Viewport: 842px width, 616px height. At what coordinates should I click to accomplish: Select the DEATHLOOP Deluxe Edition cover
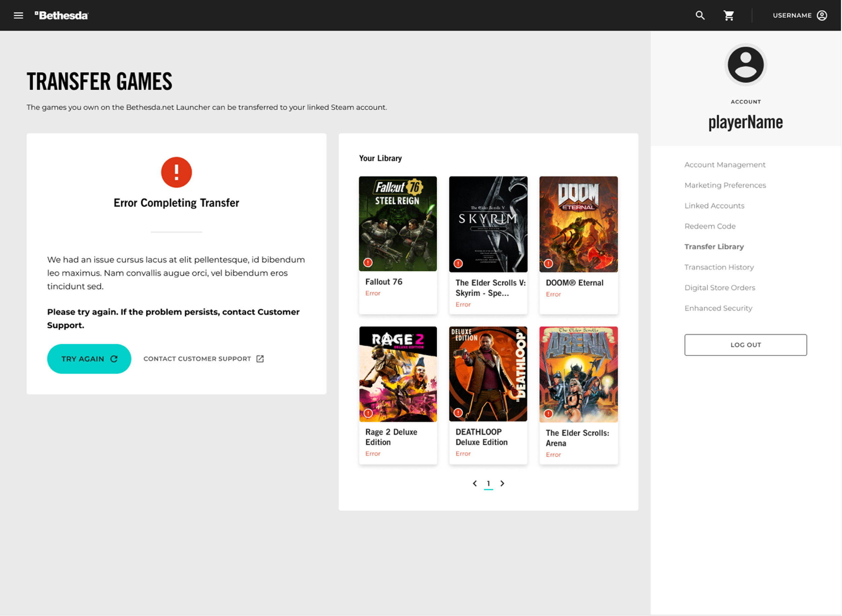[x=488, y=374]
